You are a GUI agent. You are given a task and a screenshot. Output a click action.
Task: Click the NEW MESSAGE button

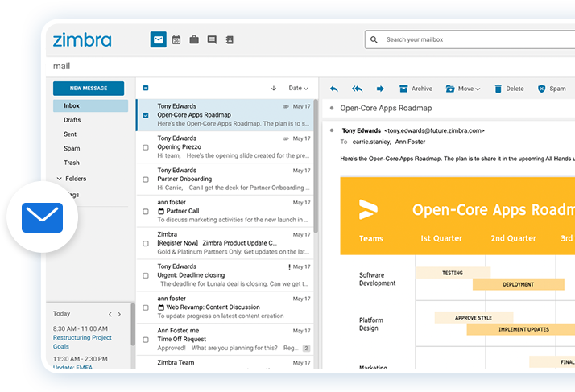(89, 88)
